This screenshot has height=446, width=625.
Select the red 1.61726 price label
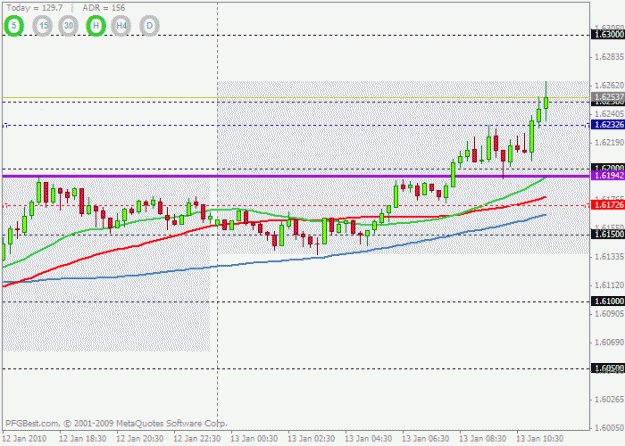pos(608,205)
